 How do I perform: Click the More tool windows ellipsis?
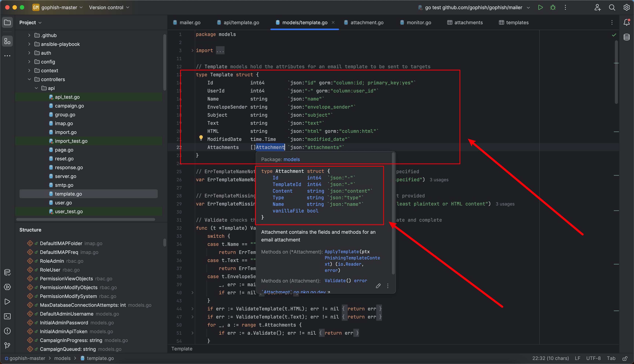(7, 56)
